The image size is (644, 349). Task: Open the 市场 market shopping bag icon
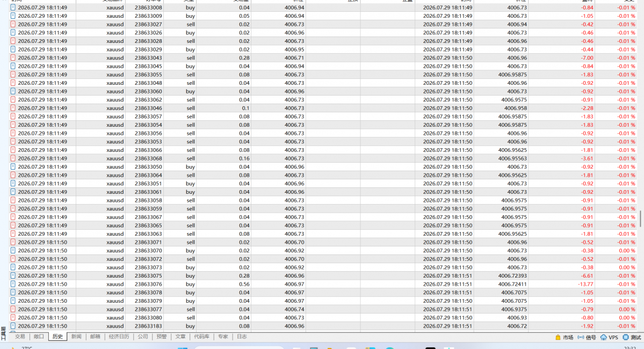click(558, 337)
